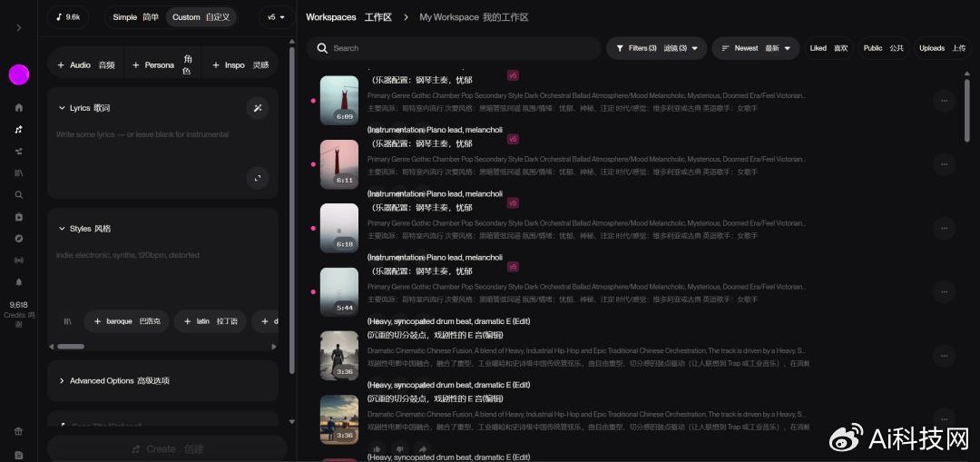
Task: Add Inspo to the song
Action: (240, 65)
